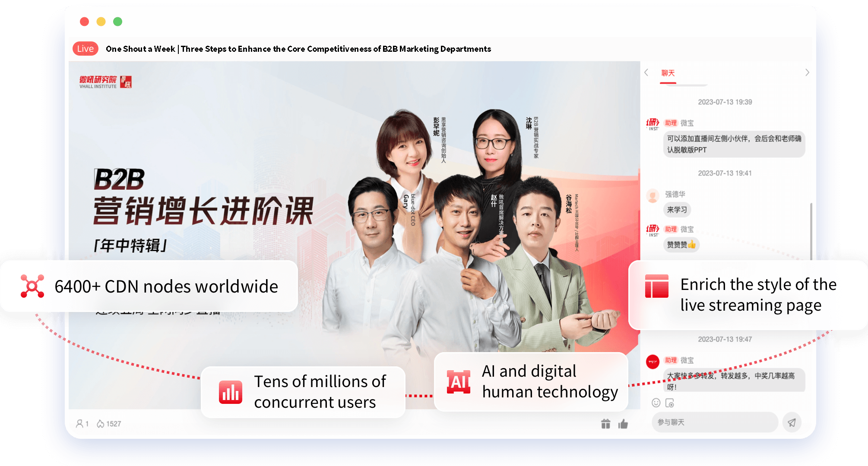Click the red page layout icon
The image size is (868, 466).
656,287
